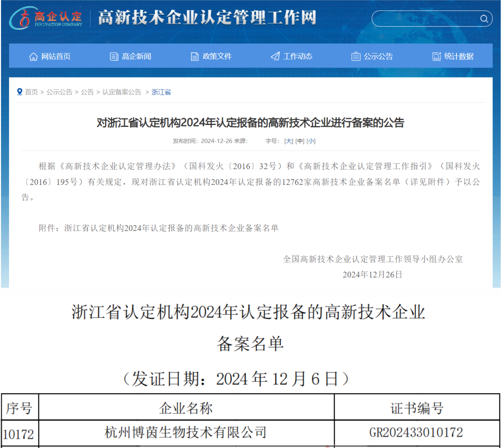Click the paper plane icon beside 工作动态
The image size is (502, 448).
[275, 56]
